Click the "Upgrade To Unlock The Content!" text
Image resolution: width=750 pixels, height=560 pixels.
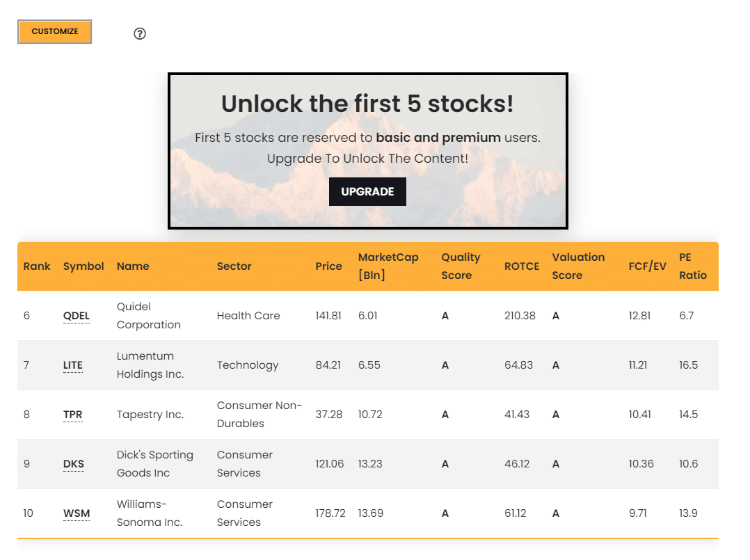(x=367, y=159)
